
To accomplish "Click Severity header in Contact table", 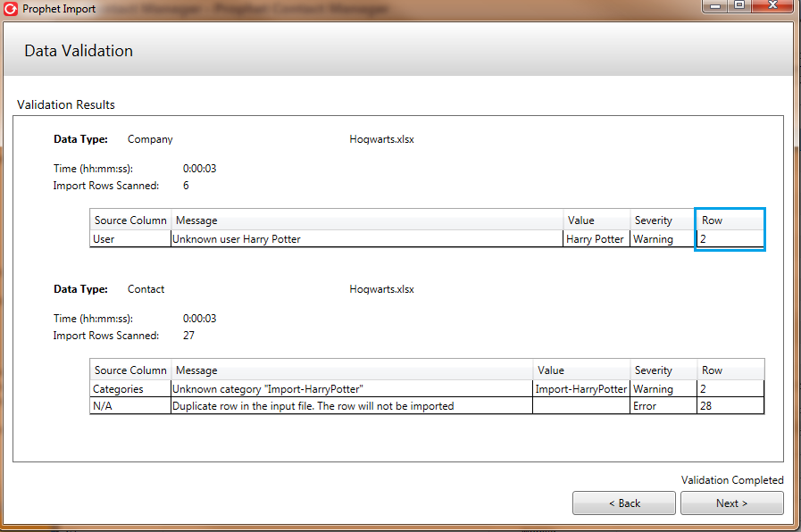I will pos(663,370).
